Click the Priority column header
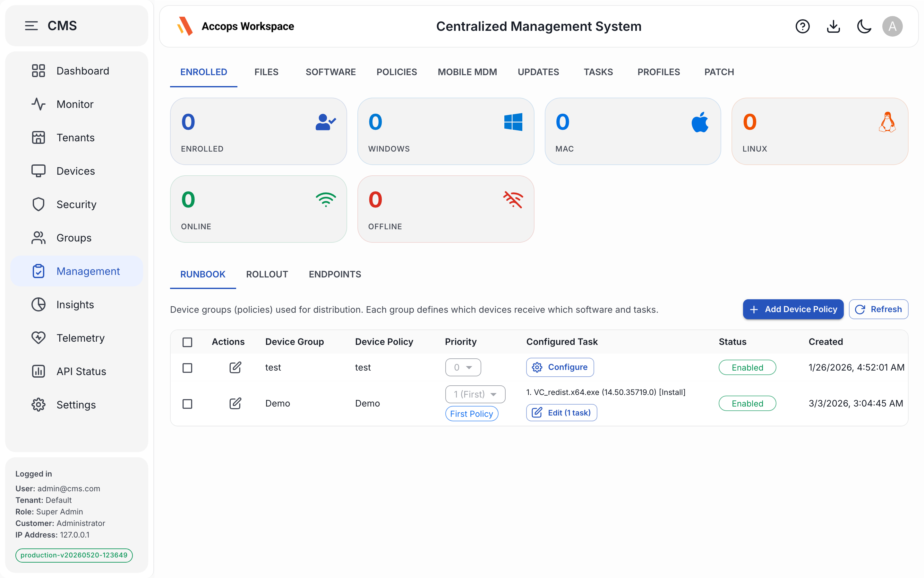 pyautogui.click(x=460, y=341)
